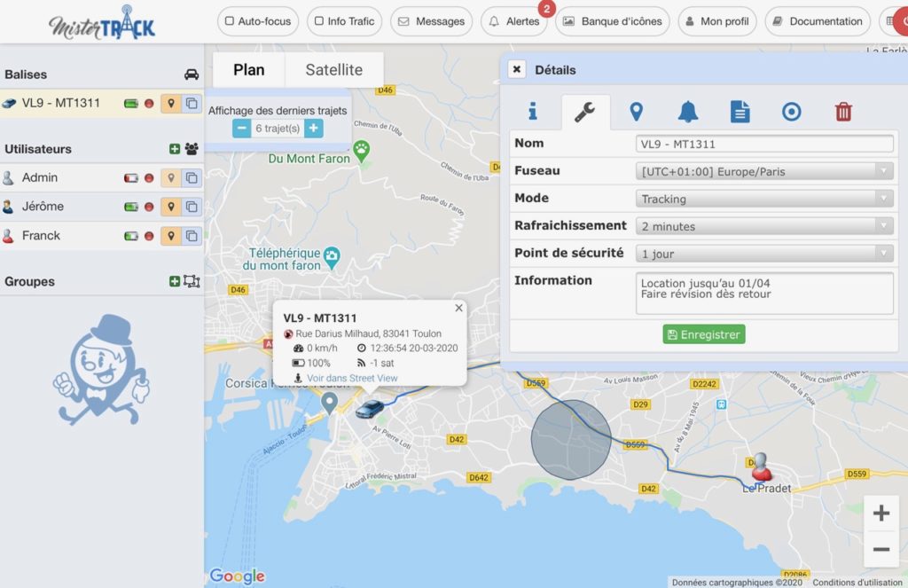
Task: Open the info tab icon in Détails
Action: click(533, 111)
